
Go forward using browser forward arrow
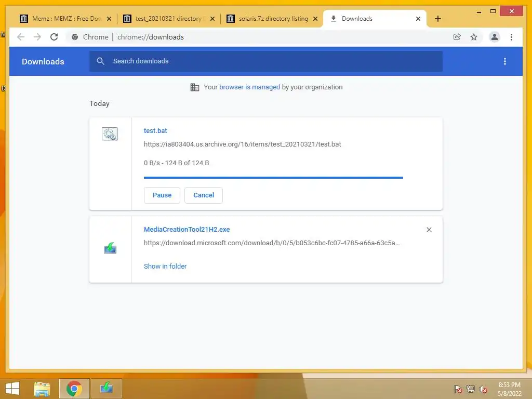[x=37, y=37]
